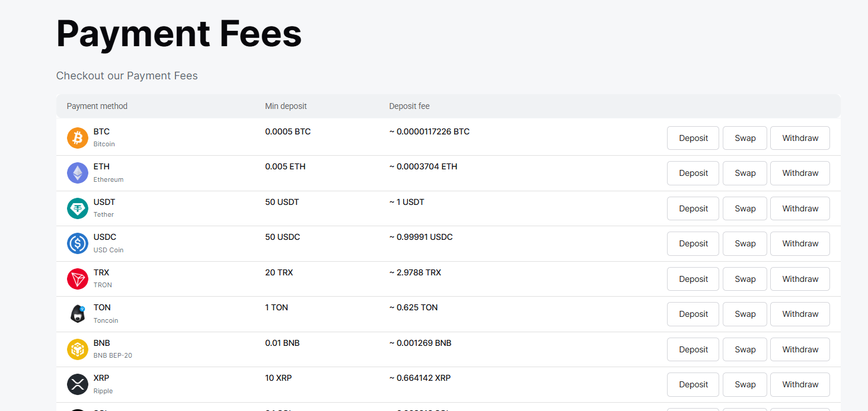868x411 pixels.
Task: Select the "~ 0.0000117226 BTC" deposit fee value
Action: tap(429, 131)
